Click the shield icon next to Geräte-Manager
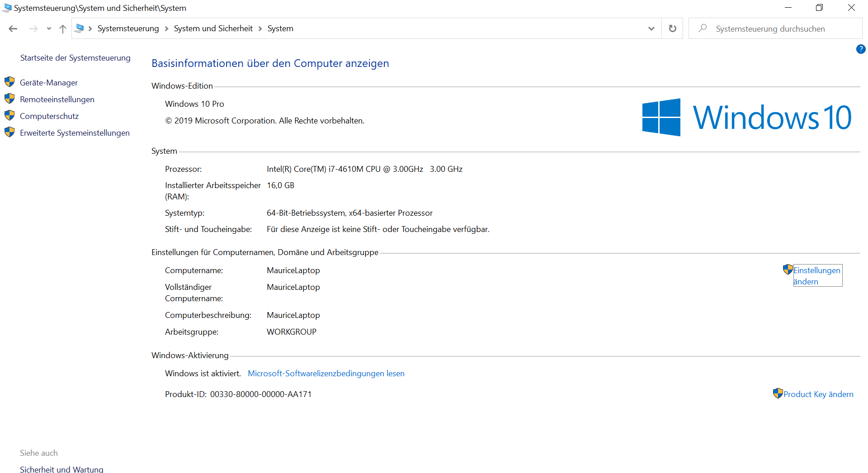This screenshot has height=473, width=868. point(9,82)
